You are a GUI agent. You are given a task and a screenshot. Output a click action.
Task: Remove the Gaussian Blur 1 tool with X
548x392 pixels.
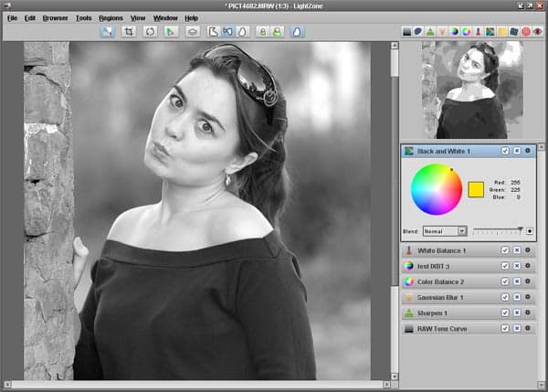point(517,297)
